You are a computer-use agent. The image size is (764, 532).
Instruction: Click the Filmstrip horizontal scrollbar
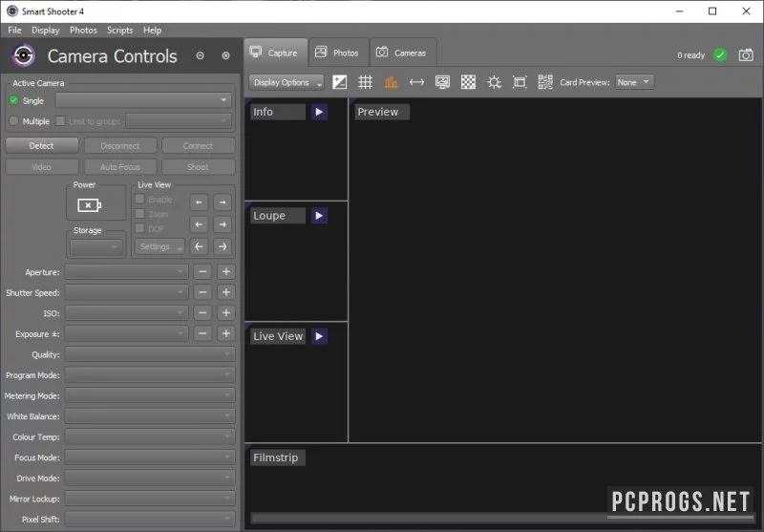502,518
